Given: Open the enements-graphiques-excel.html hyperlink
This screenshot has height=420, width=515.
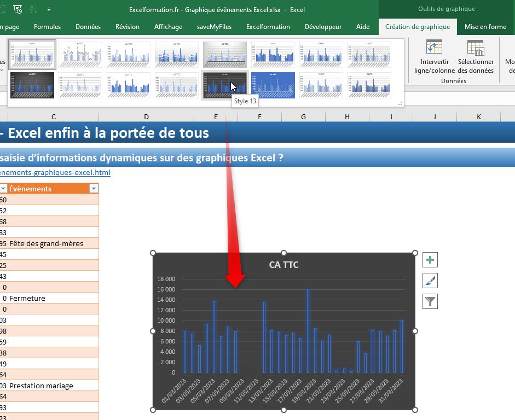Looking at the screenshot, I should (x=55, y=172).
